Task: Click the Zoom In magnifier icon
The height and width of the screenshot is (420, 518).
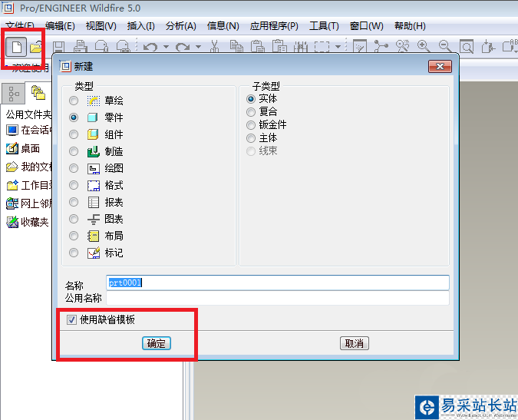Action: click(424, 47)
